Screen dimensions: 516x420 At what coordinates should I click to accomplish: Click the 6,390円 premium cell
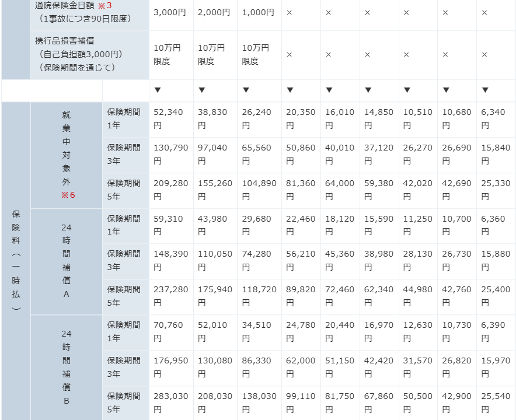pyautogui.click(x=496, y=332)
